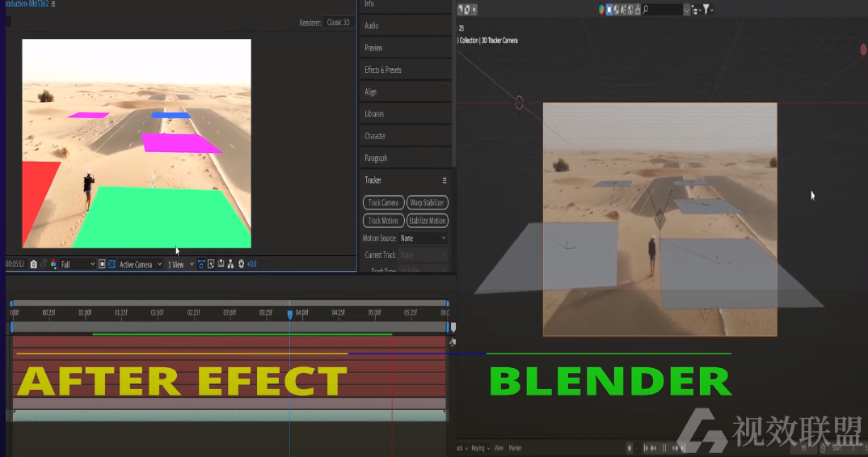Toggle the region of interest icon
The height and width of the screenshot is (457, 868).
tap(102, 264)
